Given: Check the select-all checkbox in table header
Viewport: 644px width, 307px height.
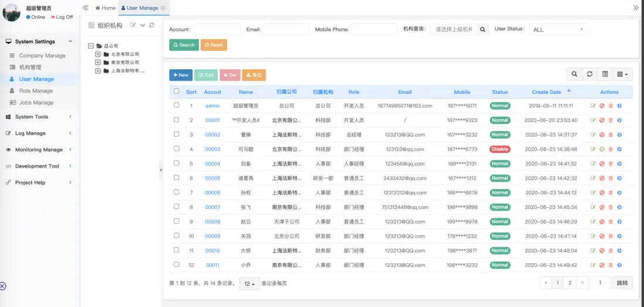Looking at the screenshot, I should pos(177,92).
